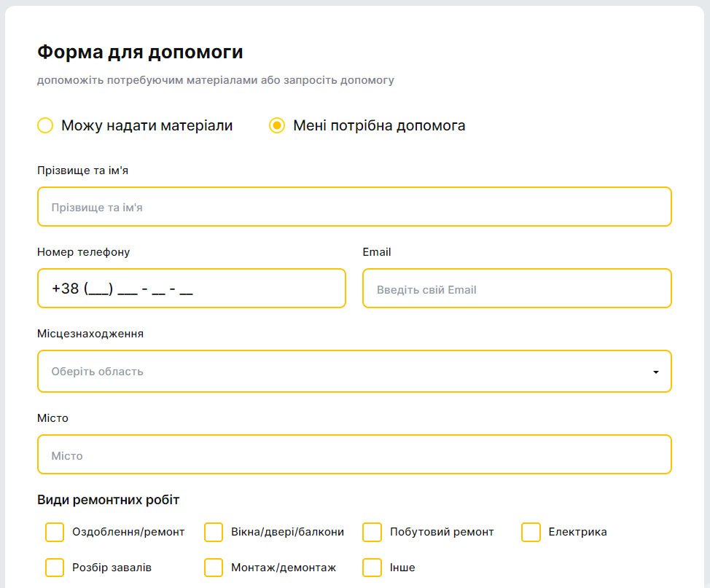
Task: Open the 'Оберіть область' dropdown
Action: [x=354, y=371]
